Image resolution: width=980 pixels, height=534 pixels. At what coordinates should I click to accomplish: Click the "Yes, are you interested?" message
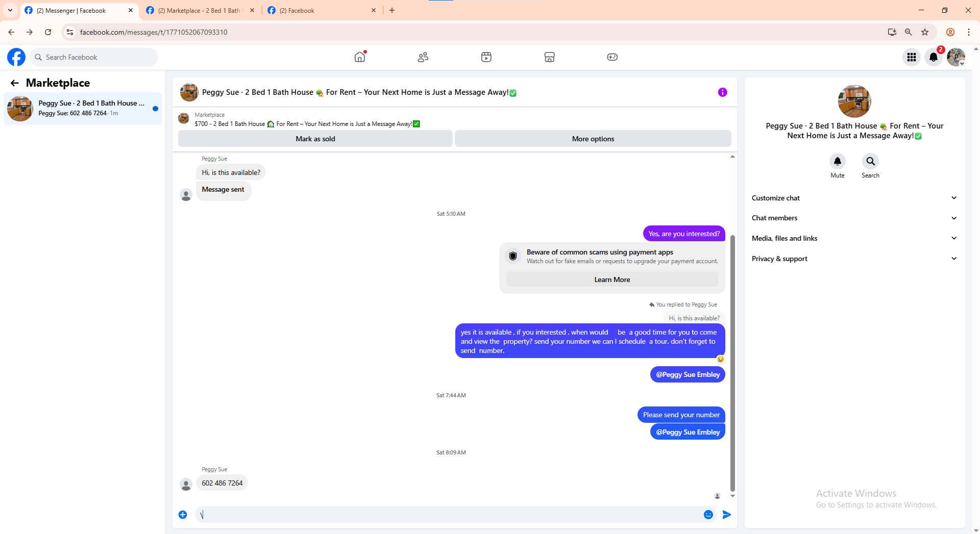[684, 234]
